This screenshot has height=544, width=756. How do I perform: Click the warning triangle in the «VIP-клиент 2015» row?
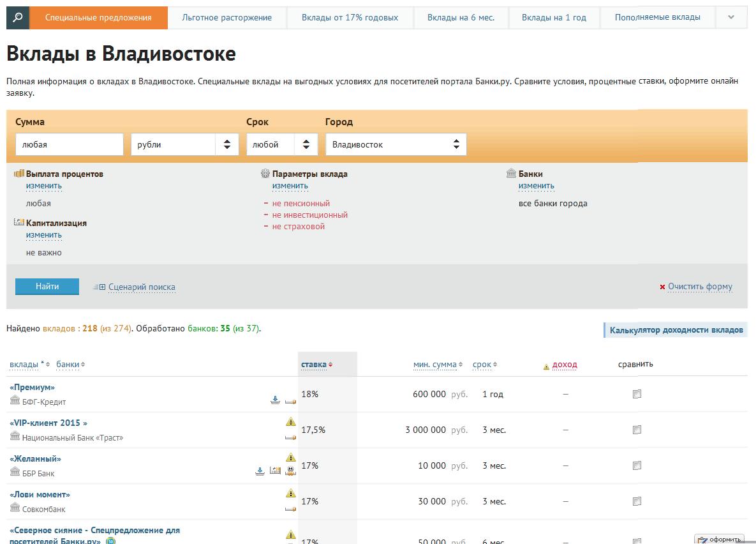(x=291, y=422)
